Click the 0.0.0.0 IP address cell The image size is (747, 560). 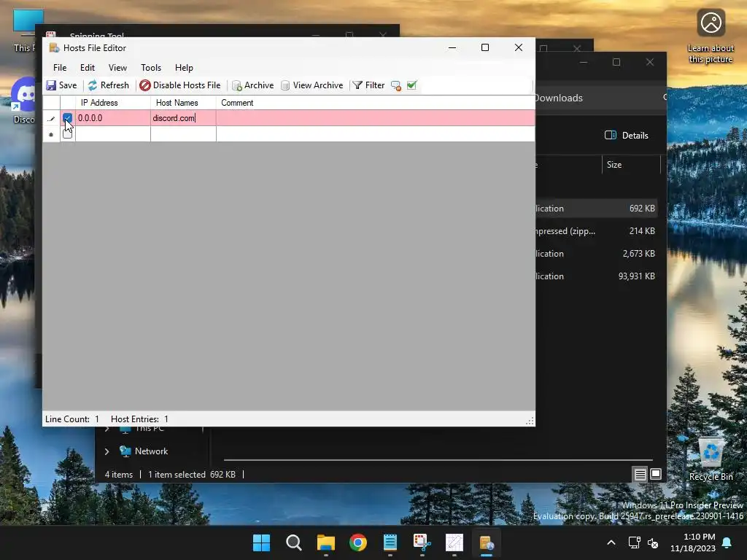113,118
